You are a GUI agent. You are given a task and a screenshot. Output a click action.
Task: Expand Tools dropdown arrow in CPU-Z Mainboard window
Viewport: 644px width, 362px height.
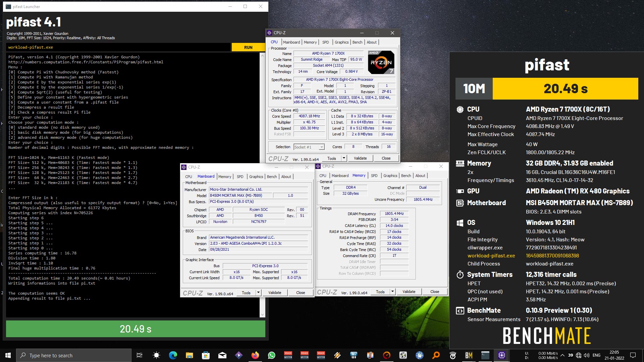click(x=258, y=293)
